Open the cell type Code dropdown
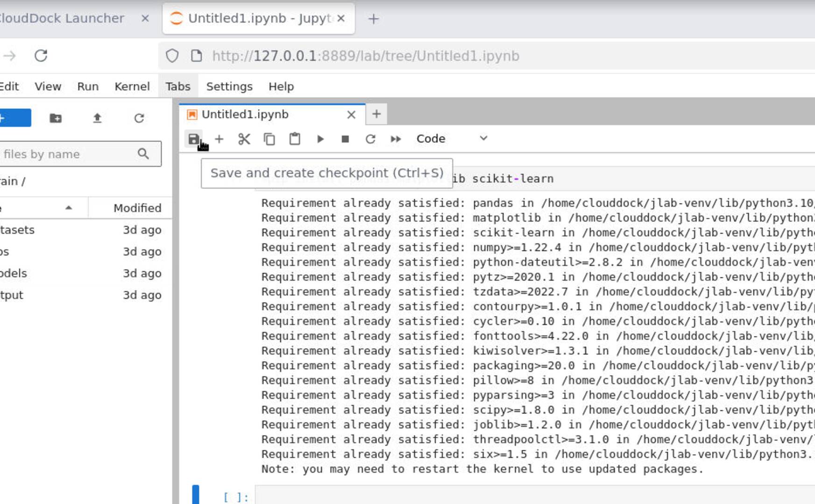 [x=451, y=139]
